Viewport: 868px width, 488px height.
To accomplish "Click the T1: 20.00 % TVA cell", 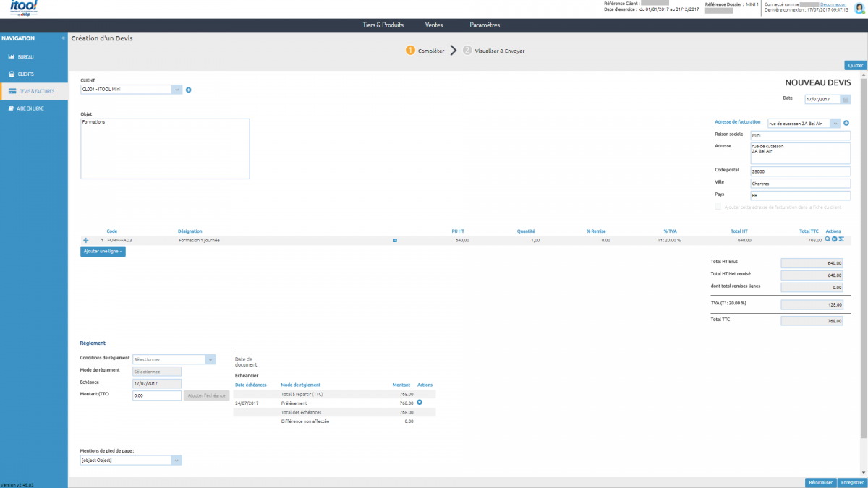I will [x=668, y=240].
